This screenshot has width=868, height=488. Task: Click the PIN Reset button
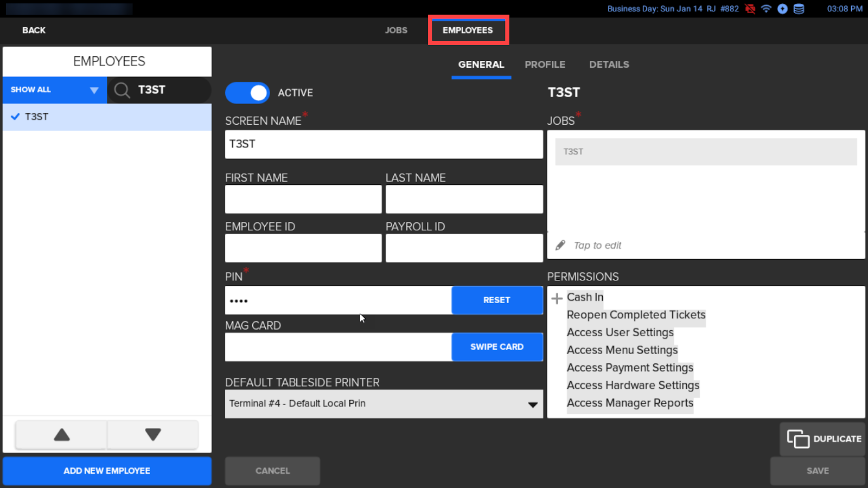point(496,300)
